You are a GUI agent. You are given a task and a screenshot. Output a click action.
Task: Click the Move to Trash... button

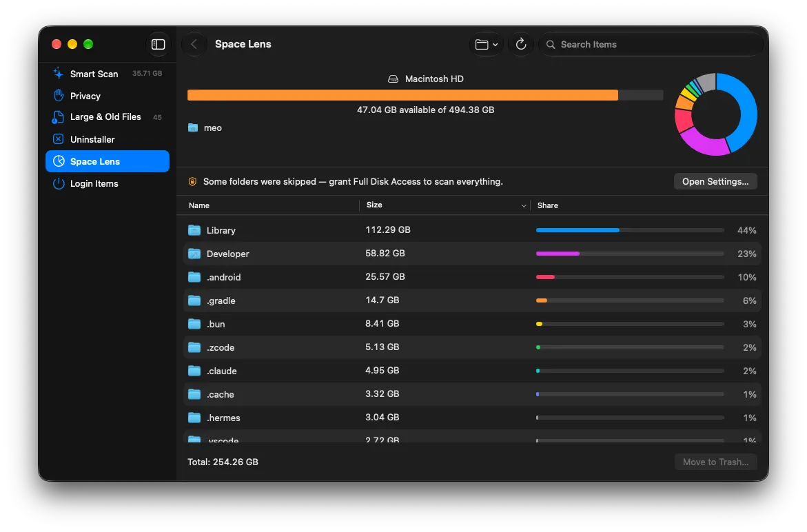pos(715,462)
